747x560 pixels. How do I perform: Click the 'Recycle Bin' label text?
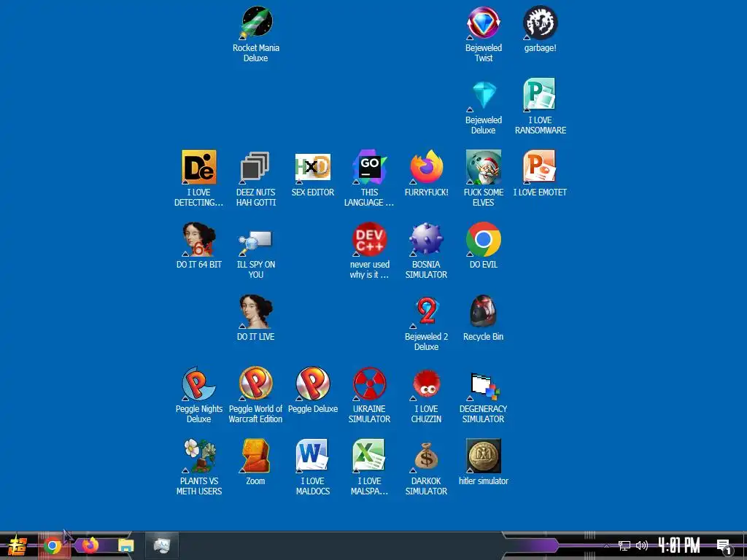(x=483, y=337)
